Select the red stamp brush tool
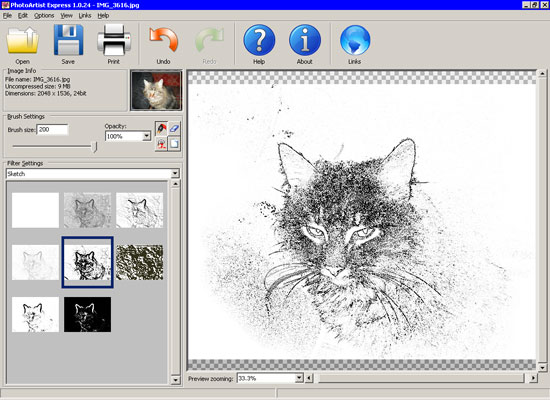Image resolution: width=550 pixels, height=400 pixels. [x=161, y=144]
